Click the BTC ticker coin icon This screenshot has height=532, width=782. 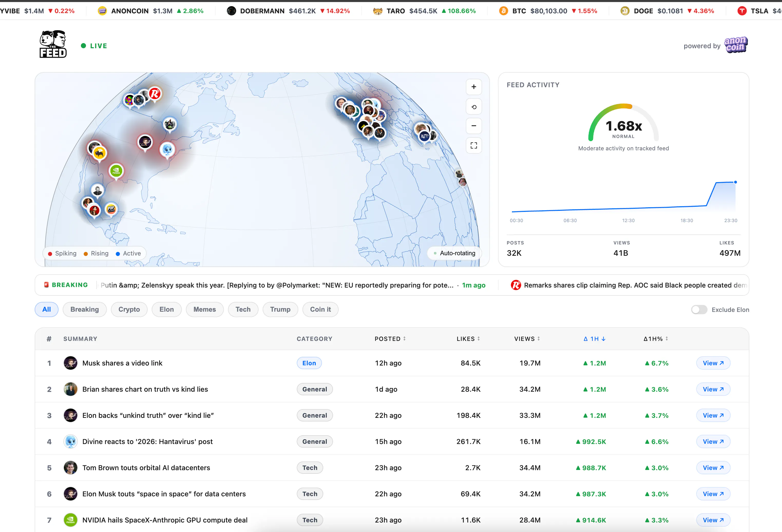(x=503, y=11)
